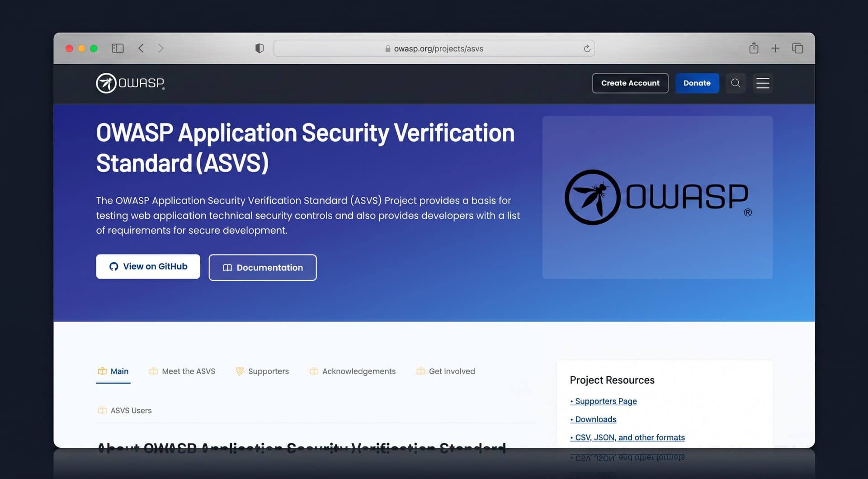This screenshot has height=479, width=868.
Task: Click View on GitHub button
Action: coord(148,266)
